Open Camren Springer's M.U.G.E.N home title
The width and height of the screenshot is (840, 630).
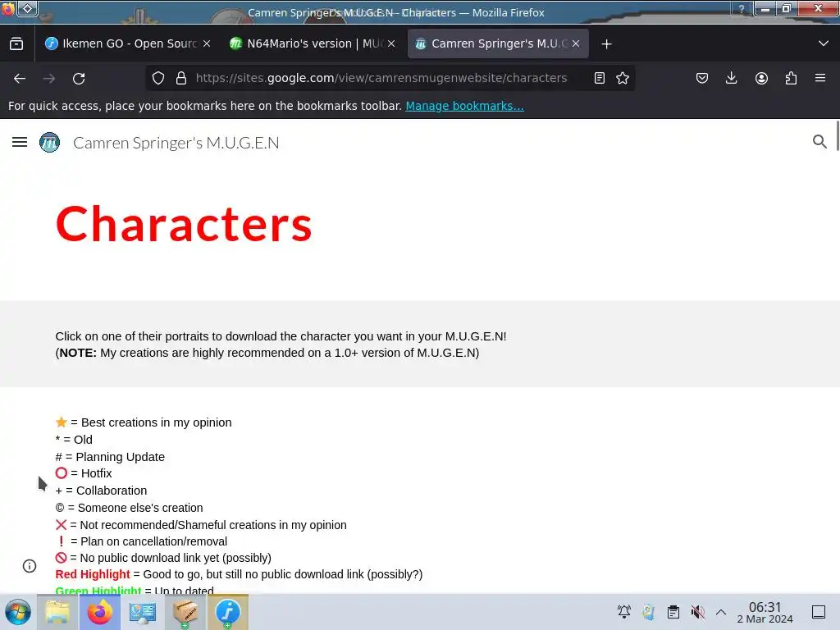pyautogui.click(x=176, y=143)
